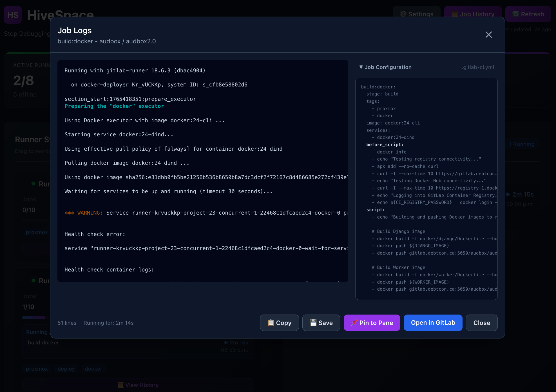
Task: Open job in GitLab
Action: [x=433, y=323]
